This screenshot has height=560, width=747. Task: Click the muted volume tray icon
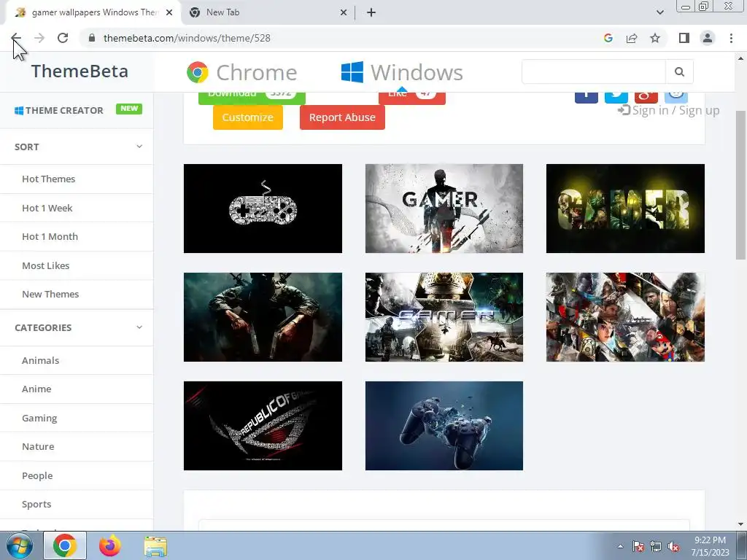tap(673, 547)
